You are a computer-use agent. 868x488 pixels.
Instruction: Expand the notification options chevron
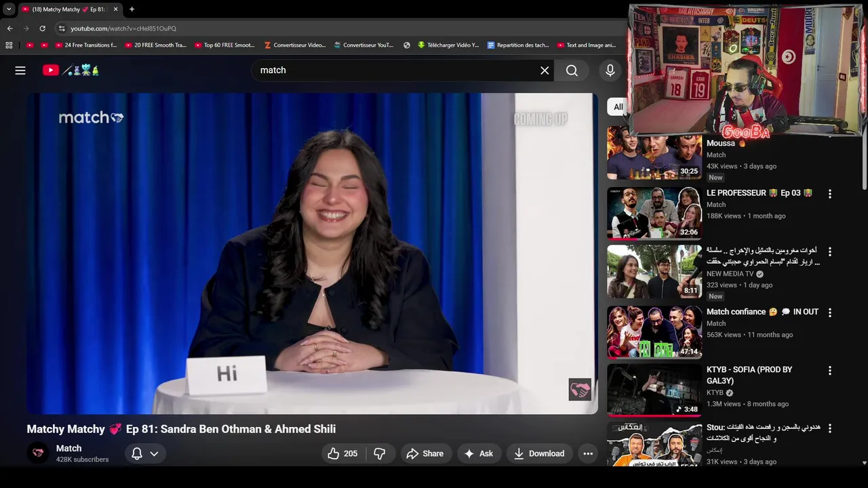point(155,453)
